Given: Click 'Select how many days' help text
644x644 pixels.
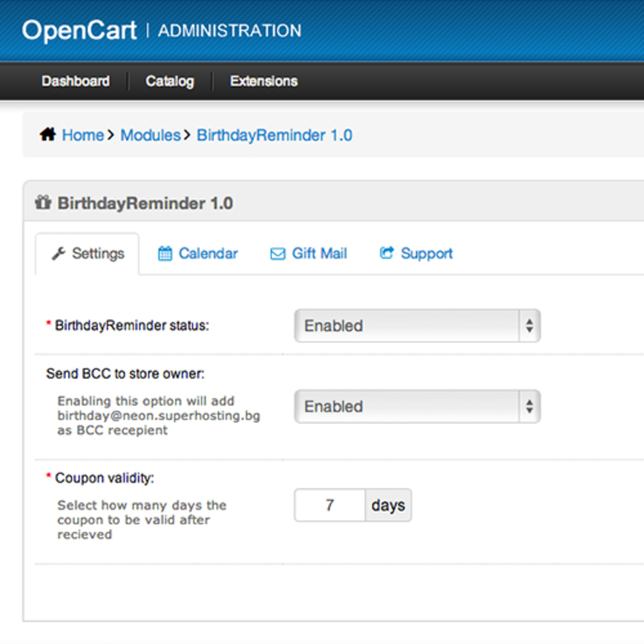Looking at the screenshot, I should pyautogui.click(x=142, y=520).
